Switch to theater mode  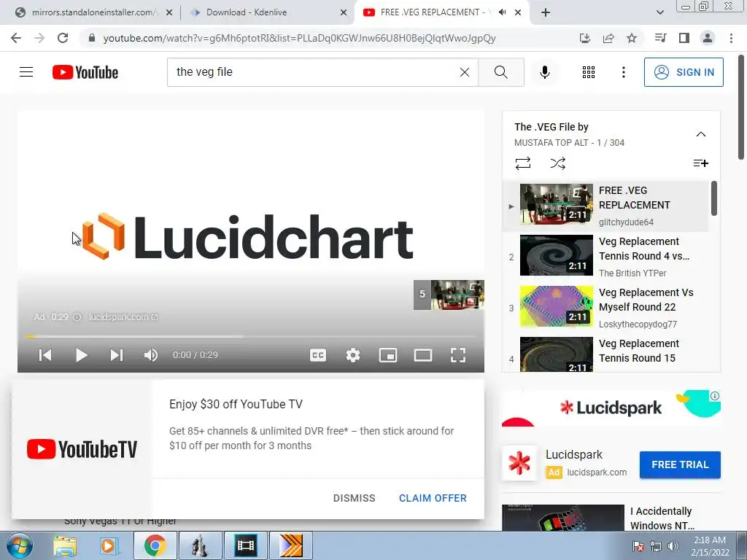(423, 355)
